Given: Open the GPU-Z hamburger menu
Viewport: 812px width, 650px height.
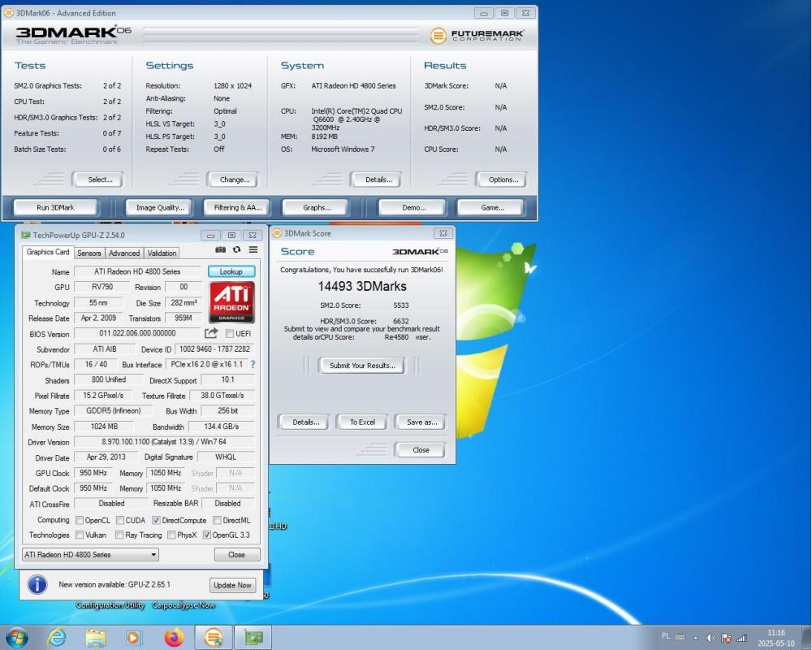Looking at the screenshot, I should (253, 249).
